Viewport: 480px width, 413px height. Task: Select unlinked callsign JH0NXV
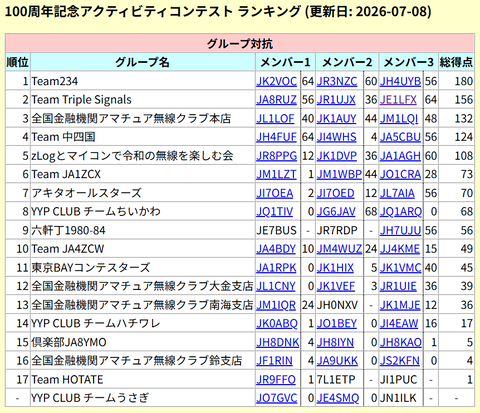click(x=337, y=305)
